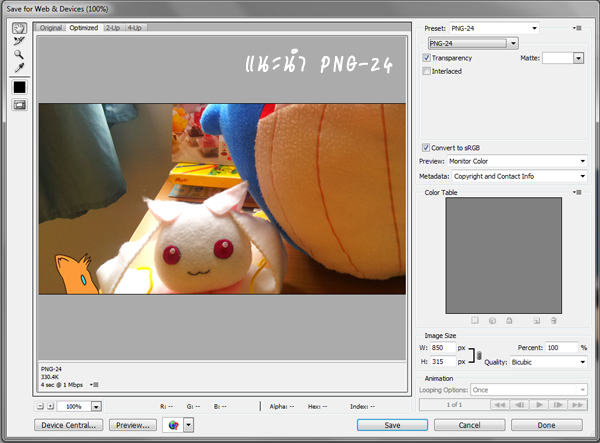Viewport: 600px width, 443px height.
Task: Open the Preset dropdown
Action: click(494, 28)
